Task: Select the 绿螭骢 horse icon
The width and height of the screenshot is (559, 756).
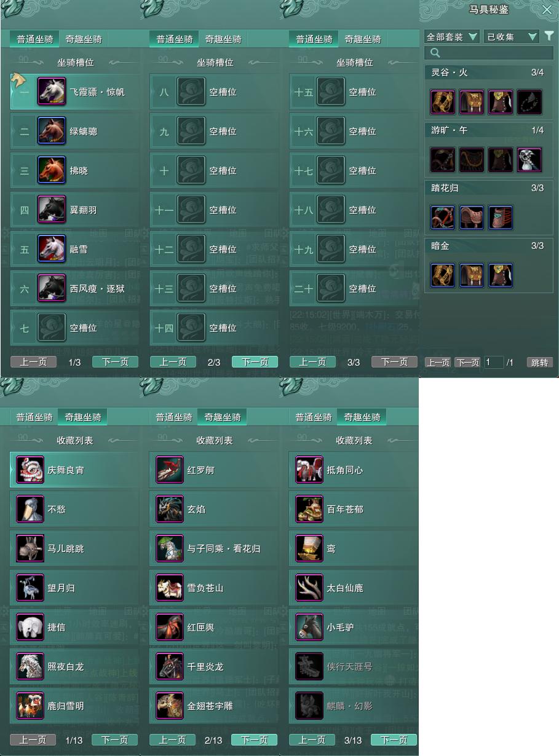Action: click(x=52, y=131)
